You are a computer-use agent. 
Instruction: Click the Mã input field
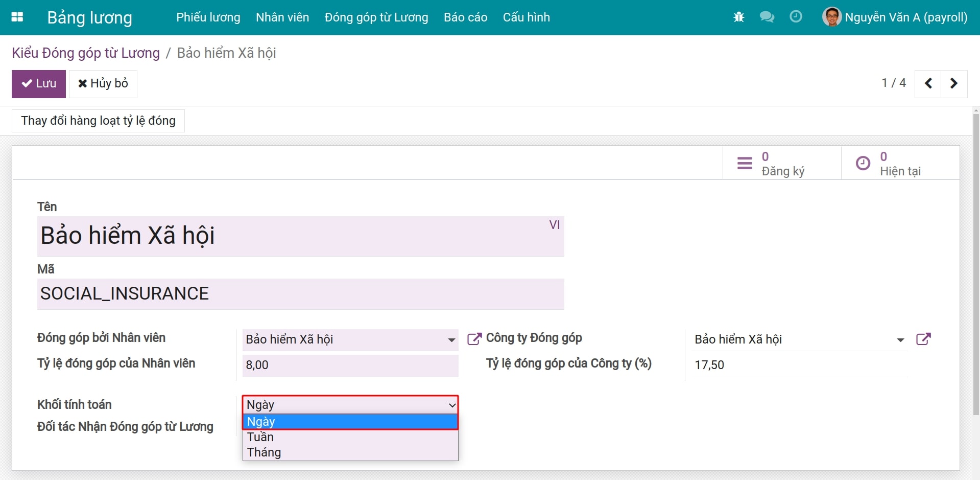pos(300,294)
